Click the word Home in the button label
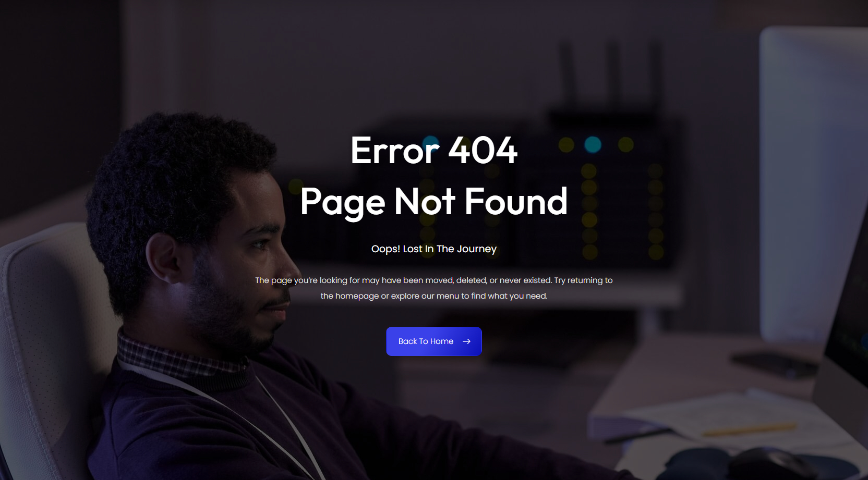 click(442, 341)
